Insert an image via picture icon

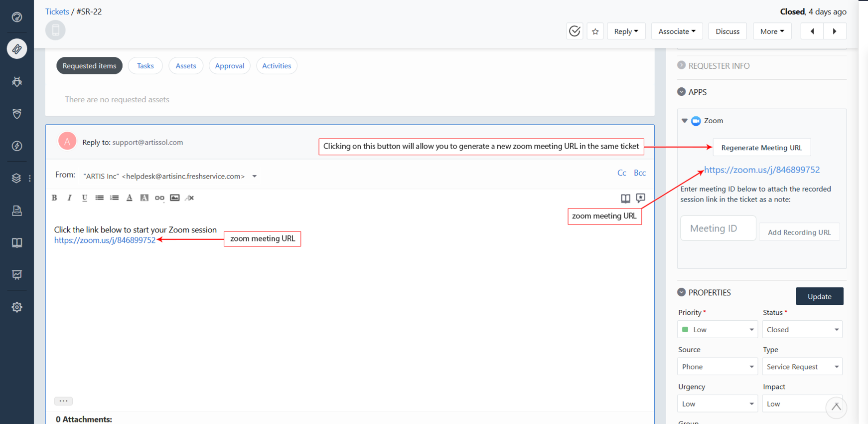[174, 198]
